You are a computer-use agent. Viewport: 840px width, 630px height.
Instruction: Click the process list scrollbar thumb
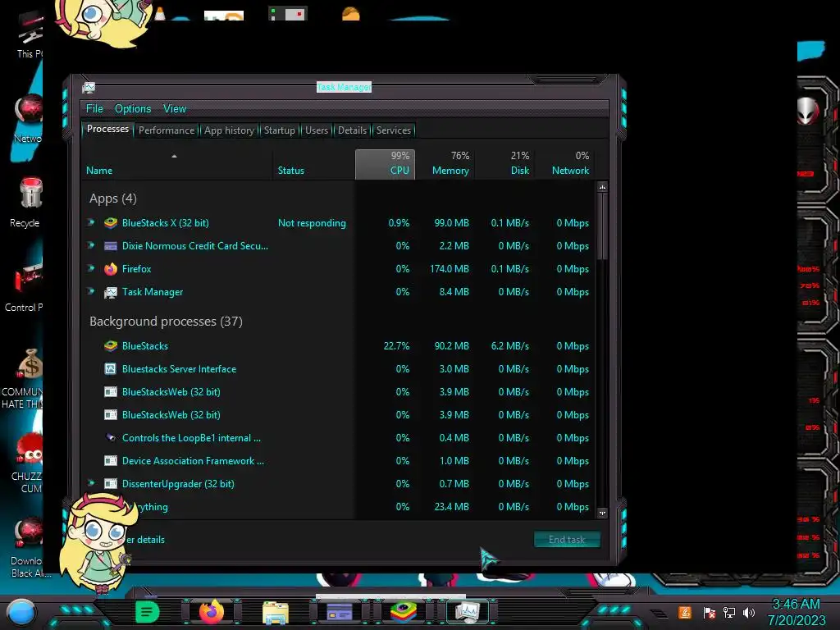click(603, 226)
